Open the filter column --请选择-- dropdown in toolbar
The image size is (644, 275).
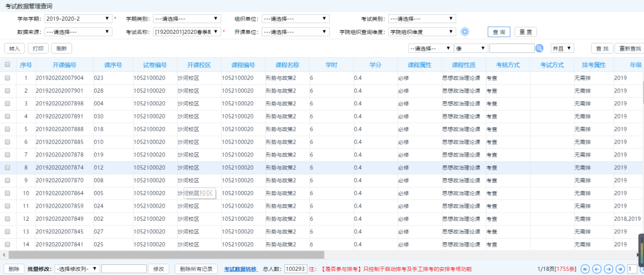point(431,48)
